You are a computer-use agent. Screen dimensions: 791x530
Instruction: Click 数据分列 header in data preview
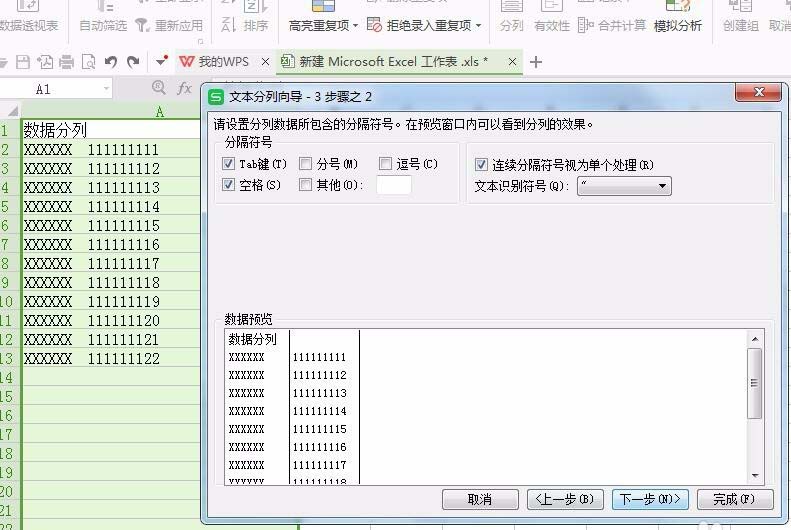(253, 339)
